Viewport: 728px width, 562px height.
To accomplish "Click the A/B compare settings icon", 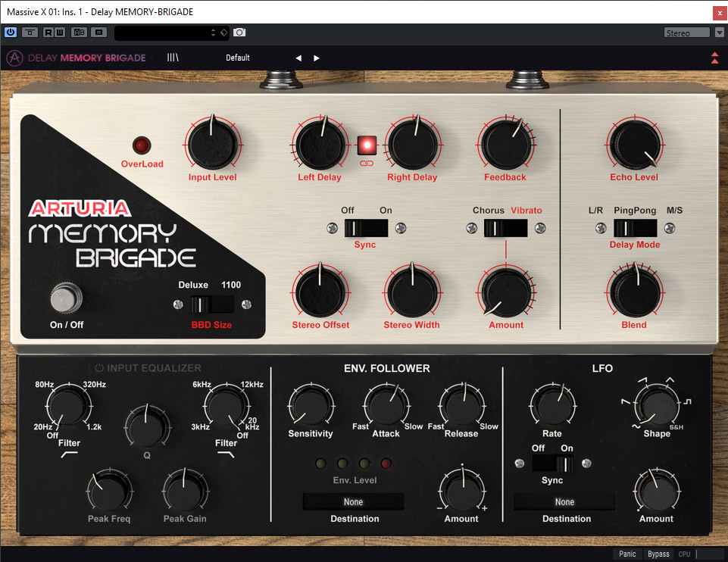I will coord(79,33).
